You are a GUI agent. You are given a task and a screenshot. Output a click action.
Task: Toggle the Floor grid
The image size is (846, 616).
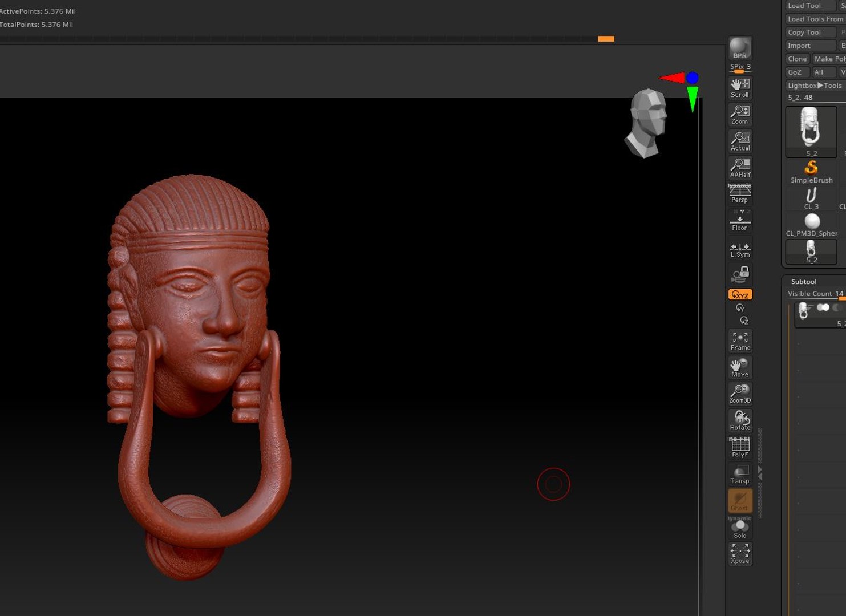click(740, 221)
